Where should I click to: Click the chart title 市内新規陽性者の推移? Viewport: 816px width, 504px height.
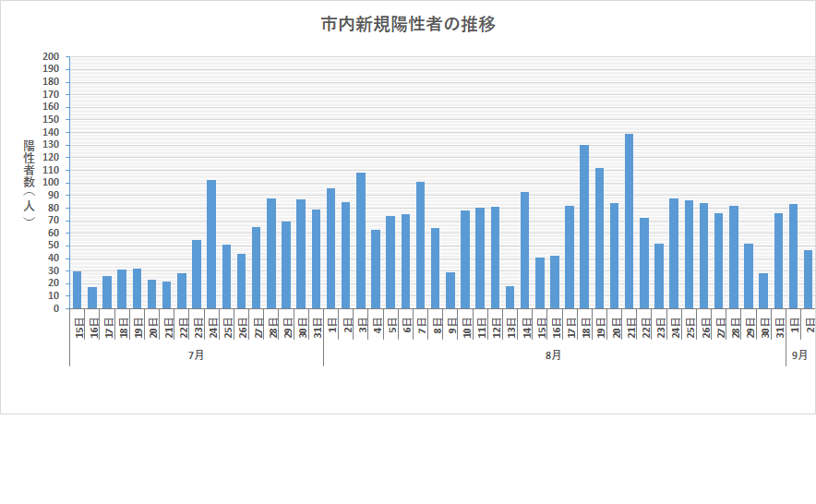tap(408, 24)
